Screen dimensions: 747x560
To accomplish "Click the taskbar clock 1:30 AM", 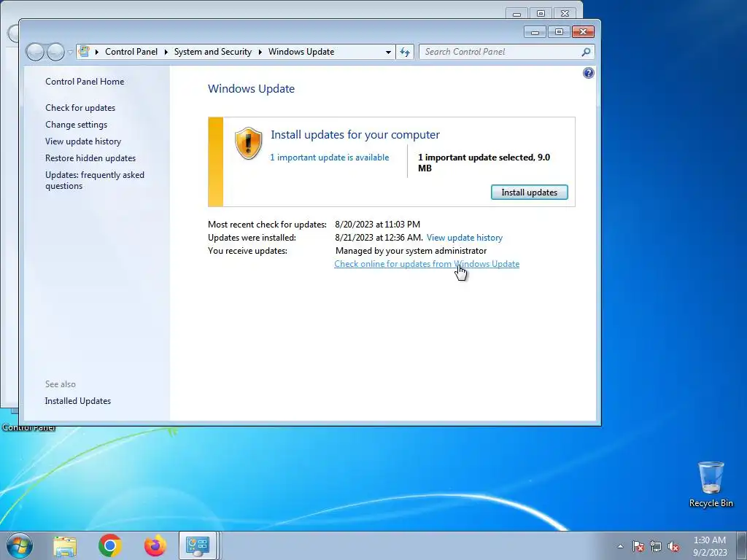I will pyautogui.click(x=710, y=546).
